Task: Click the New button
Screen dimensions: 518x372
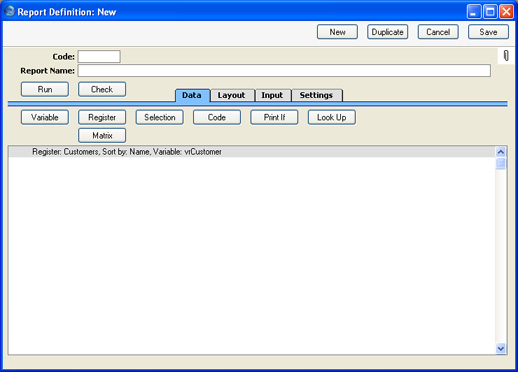Action: (x=337, y=32)
